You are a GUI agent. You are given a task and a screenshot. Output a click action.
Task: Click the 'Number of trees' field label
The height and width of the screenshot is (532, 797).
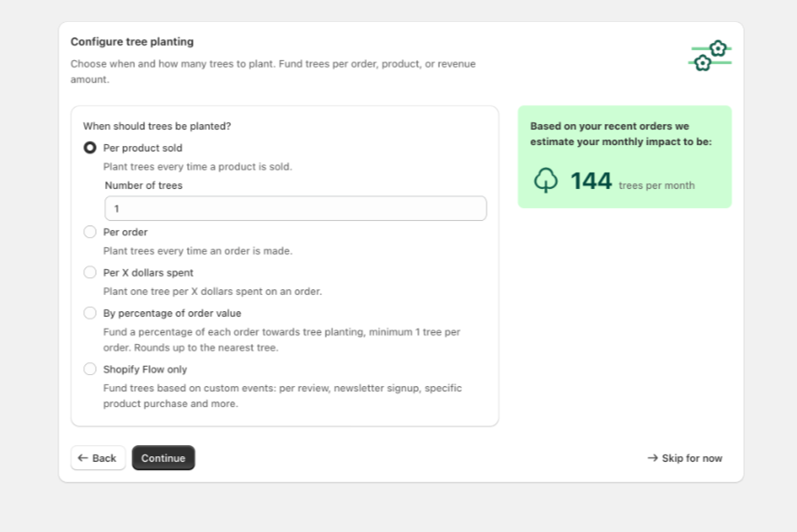click(x=143, y=185)
